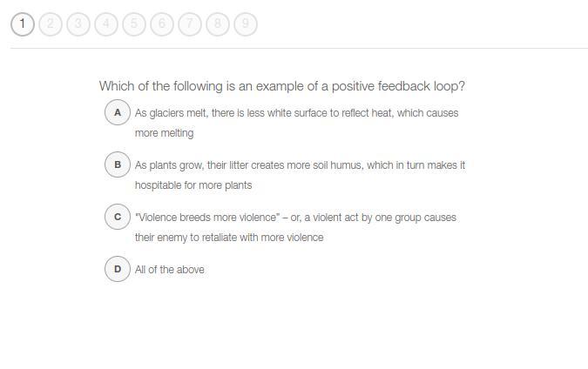Select the "Violence breeds more violence" answer
Image resolution: width=588 pixels, height=369 pixels.
point(295,218)
